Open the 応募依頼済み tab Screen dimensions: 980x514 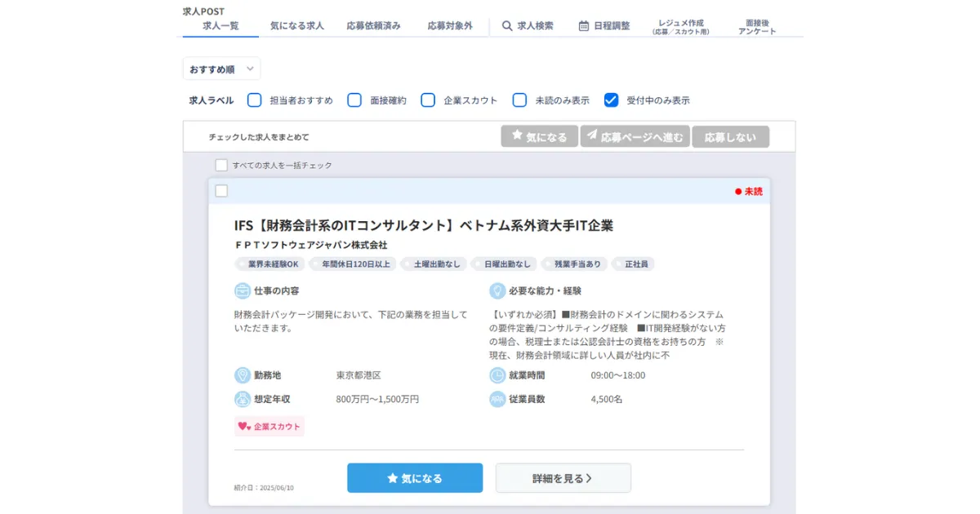coord(375,25)
